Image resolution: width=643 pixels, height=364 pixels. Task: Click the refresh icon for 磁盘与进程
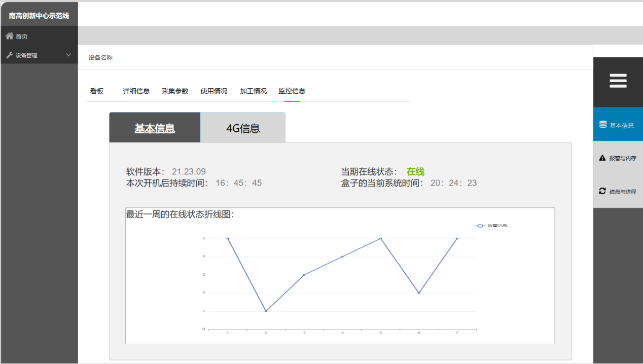click(602, 191)
